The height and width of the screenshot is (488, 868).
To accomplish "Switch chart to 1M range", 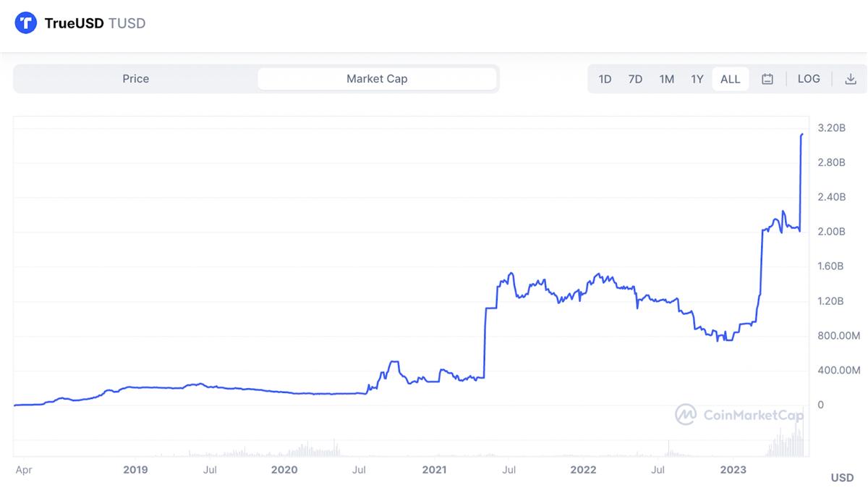I will pyautogui.click(x=666, y=79).
